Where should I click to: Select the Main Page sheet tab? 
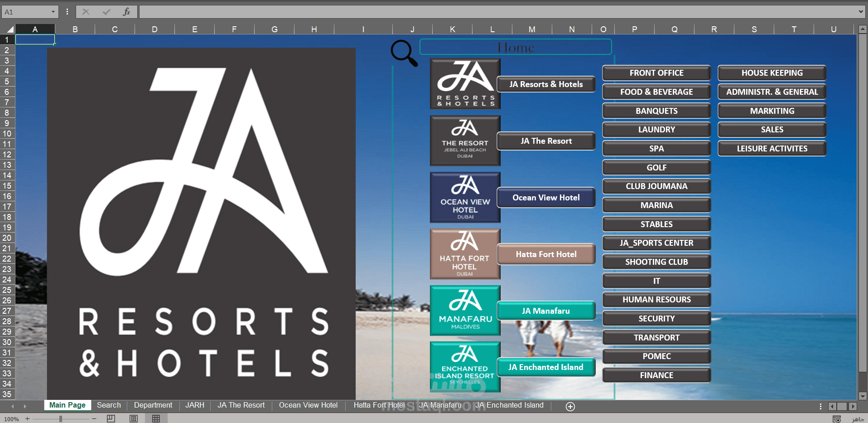point(68,405)
